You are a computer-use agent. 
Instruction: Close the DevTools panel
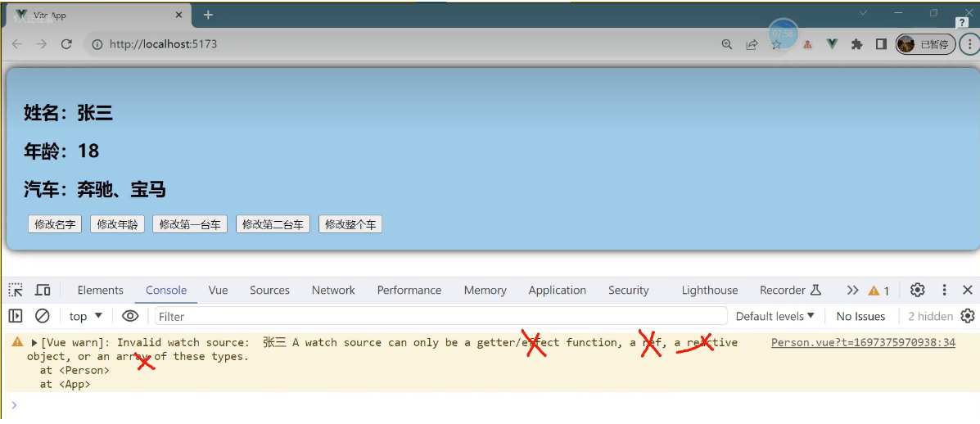pos(968,290)
